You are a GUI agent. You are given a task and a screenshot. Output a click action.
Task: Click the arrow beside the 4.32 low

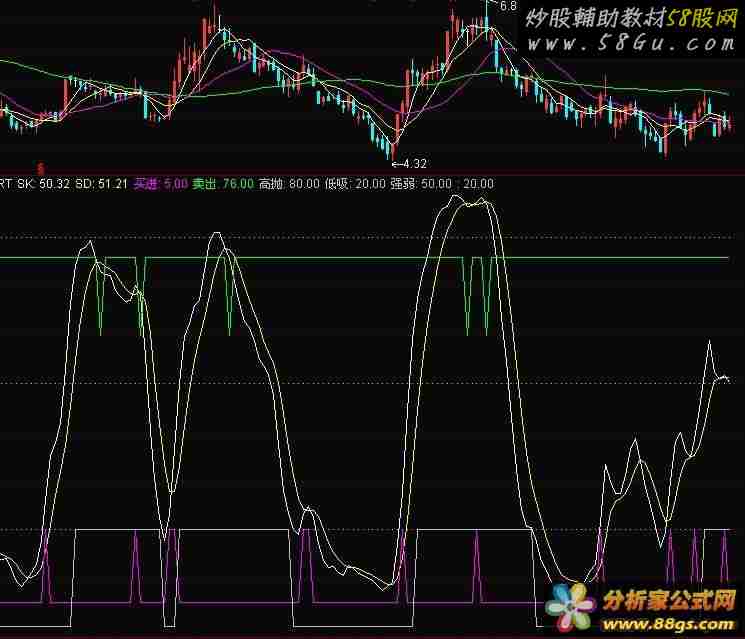click(396, 163)
